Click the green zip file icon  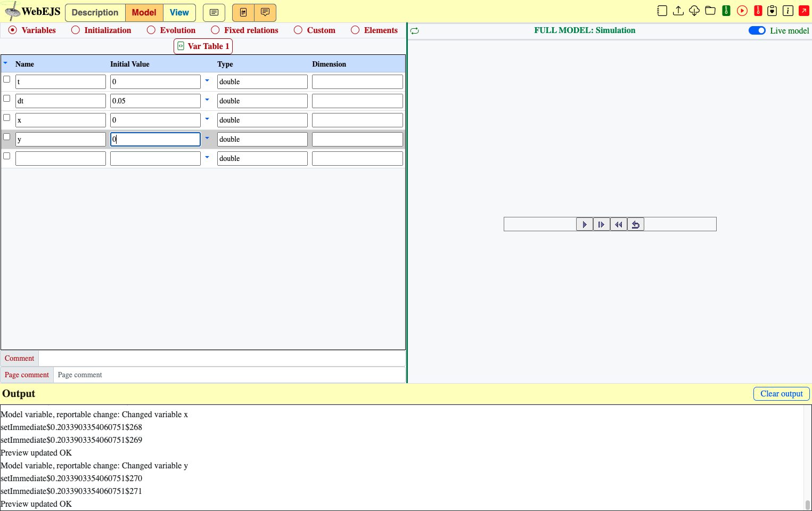tap(726, 11)
